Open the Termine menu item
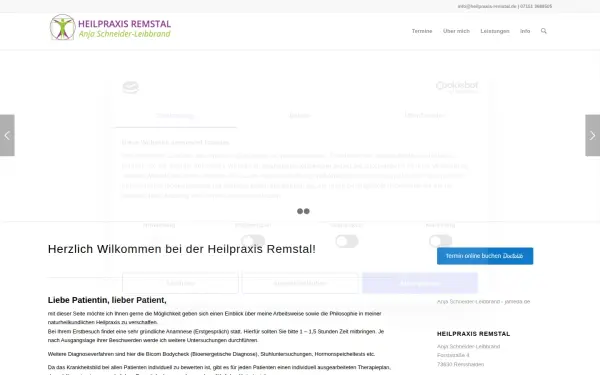 pyautogui.click(x=422, y=31)
